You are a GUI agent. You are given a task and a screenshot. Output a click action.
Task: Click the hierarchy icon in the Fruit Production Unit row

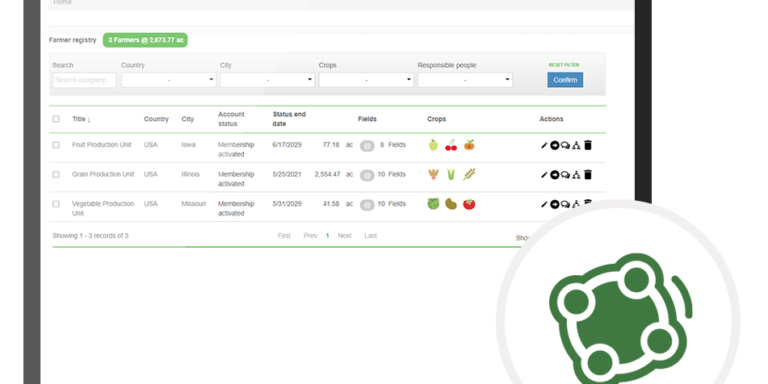576,145
